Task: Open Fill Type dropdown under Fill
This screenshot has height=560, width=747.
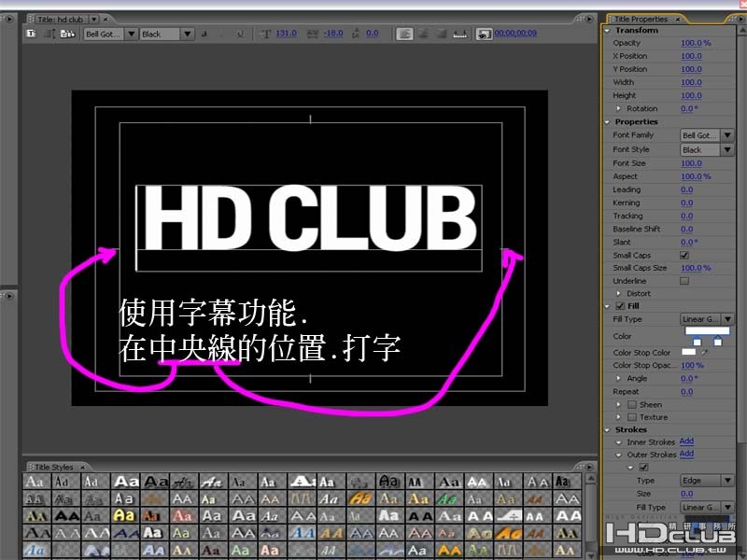Action: pyautogui.click(x=707, y=319)
